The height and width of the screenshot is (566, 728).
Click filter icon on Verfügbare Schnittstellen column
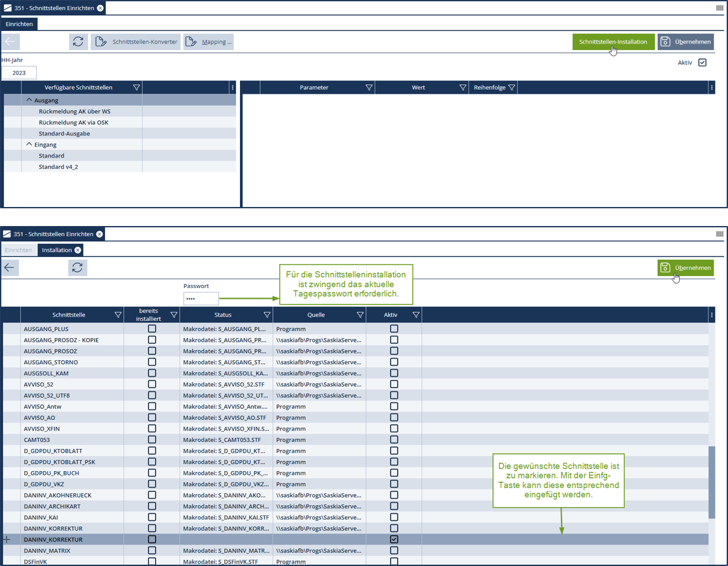pyautogui.click(x=136, y=87)
